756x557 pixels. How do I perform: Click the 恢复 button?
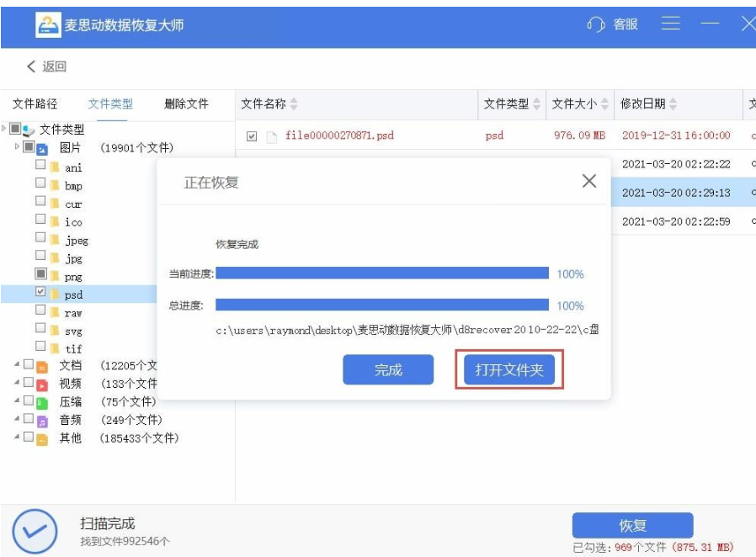click(632, 525)
